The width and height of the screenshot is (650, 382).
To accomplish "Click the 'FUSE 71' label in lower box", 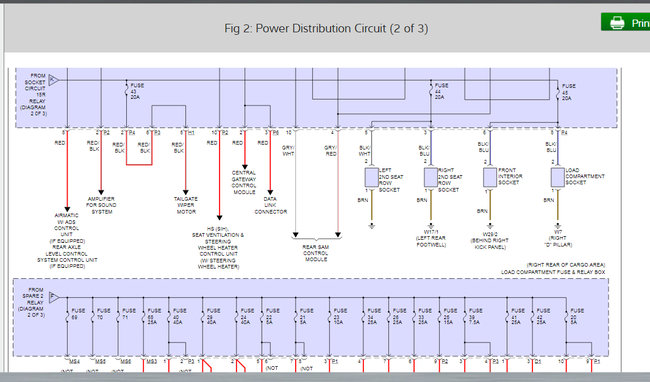I will (129, 314).
